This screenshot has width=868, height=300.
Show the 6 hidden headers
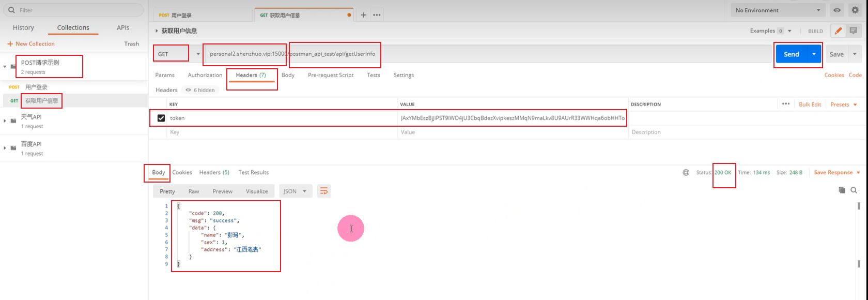pyautogui.click(x=200, y=90)
